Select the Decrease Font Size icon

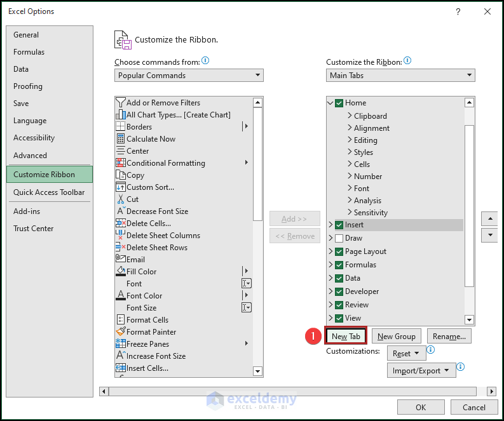(x=121, y=211)
